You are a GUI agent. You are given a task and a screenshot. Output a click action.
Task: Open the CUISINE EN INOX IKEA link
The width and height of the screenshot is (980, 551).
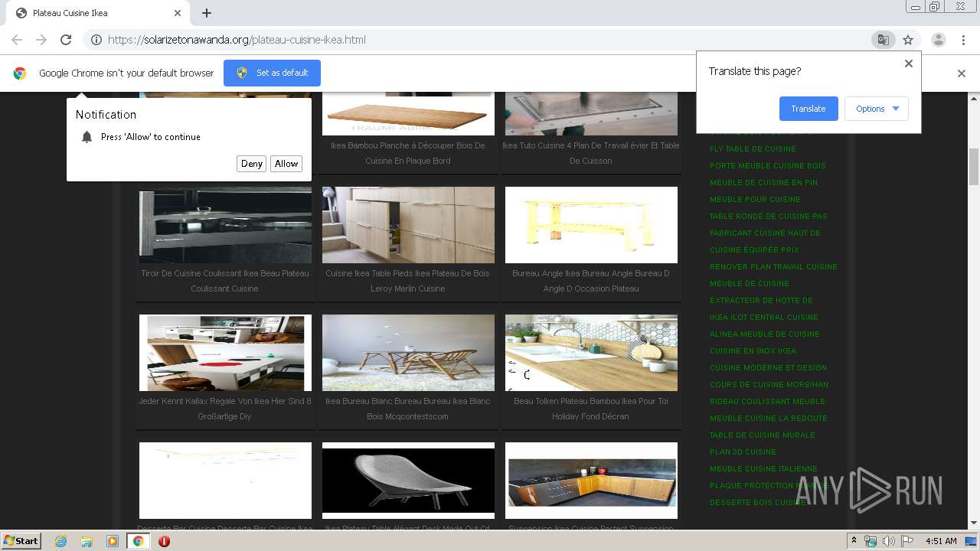(x=753, y=351)
